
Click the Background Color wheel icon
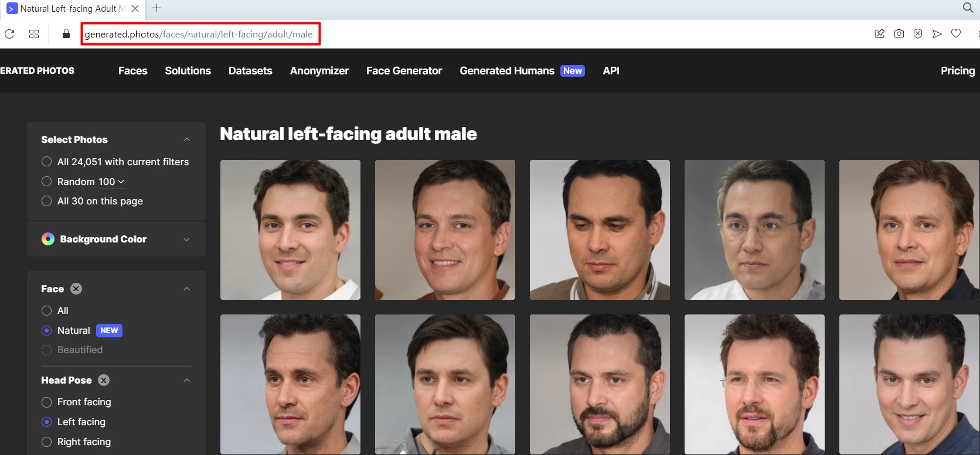48,239
